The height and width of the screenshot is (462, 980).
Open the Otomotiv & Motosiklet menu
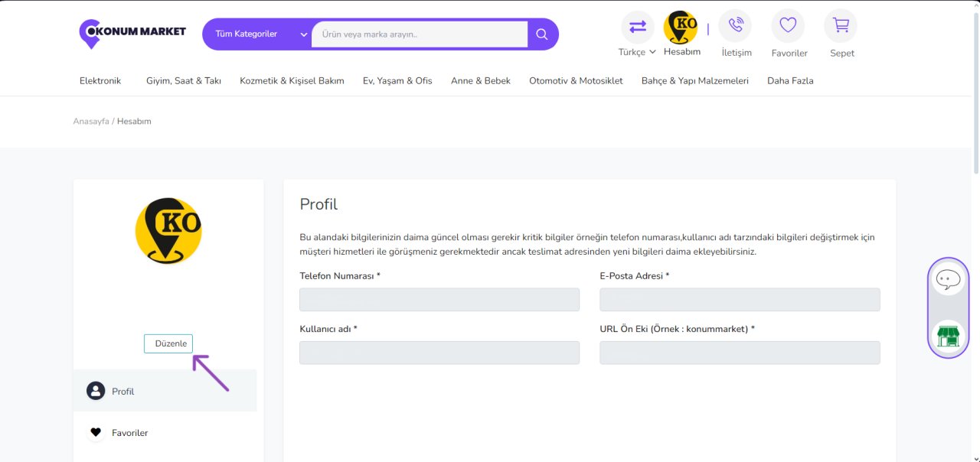(x=576, y=80)
